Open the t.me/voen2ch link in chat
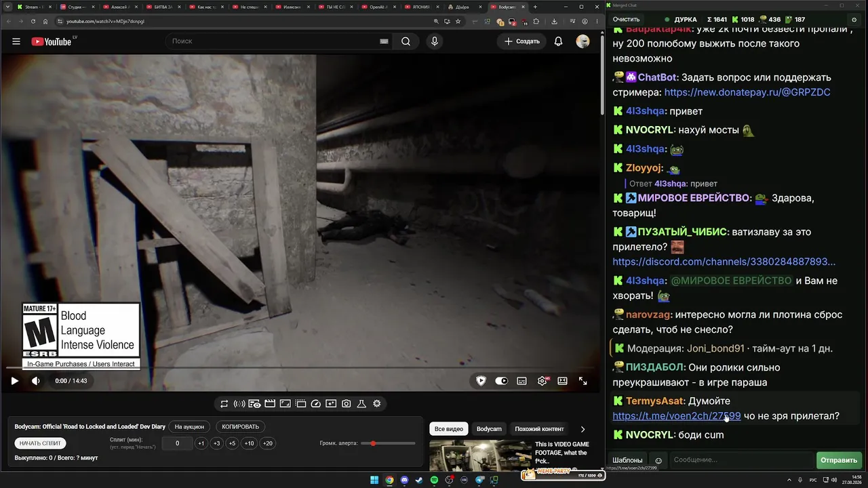Screen dimensions: 868x488 677,416
